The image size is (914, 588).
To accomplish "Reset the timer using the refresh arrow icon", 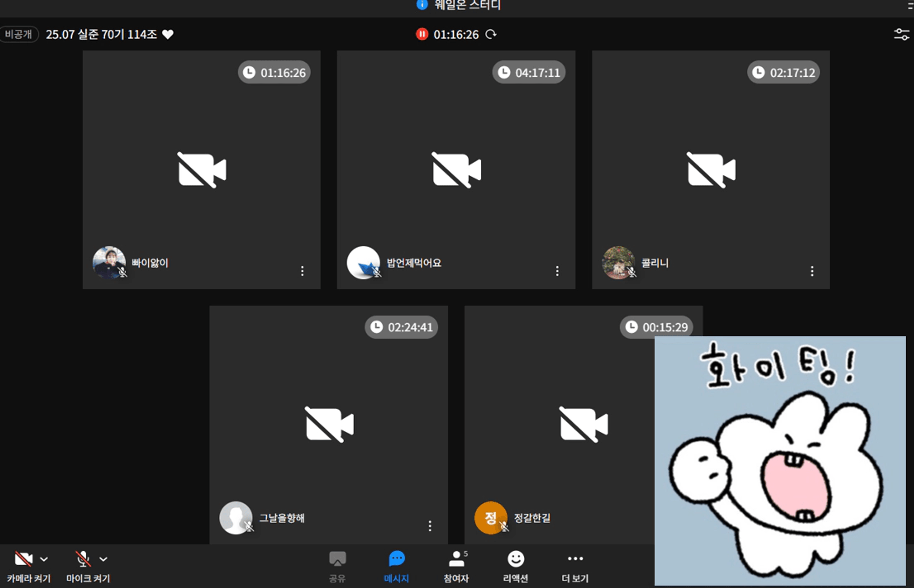I will (491, 34).
